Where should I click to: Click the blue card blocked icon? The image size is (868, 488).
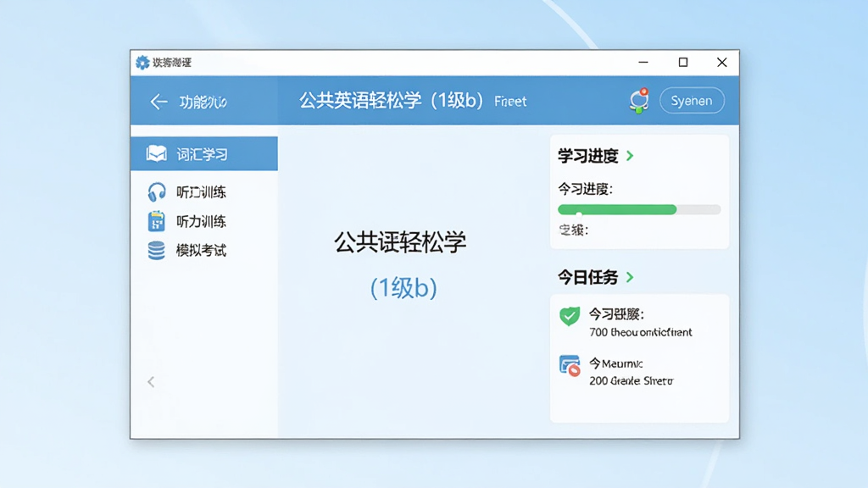coord(570,366)
